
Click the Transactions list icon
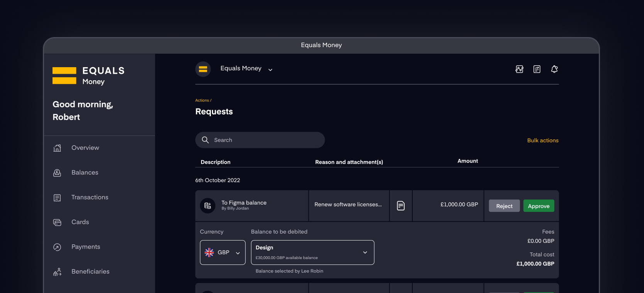click(x=57, y=198)
